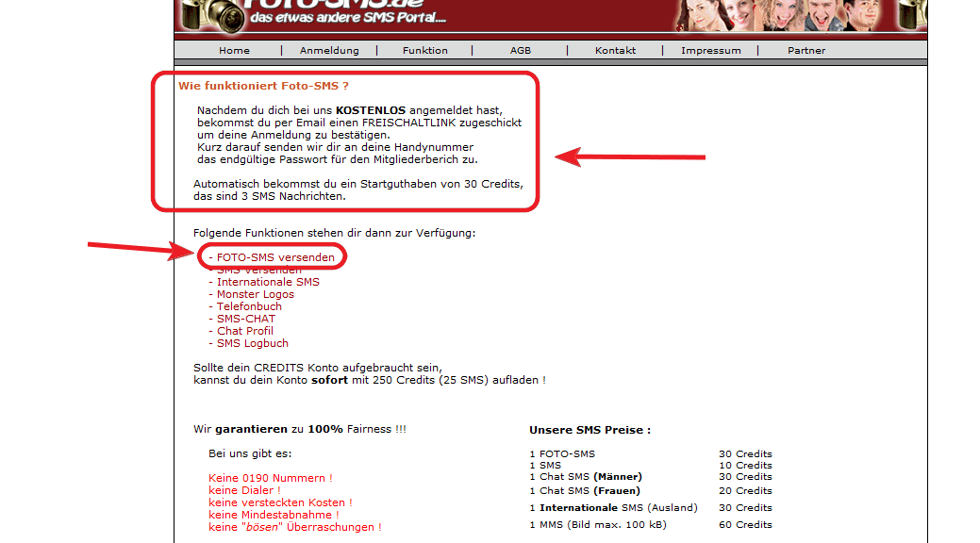Click the people photo in the header banner
The width and height of the screenshot is (980, 543).
(x=802, y=14)
